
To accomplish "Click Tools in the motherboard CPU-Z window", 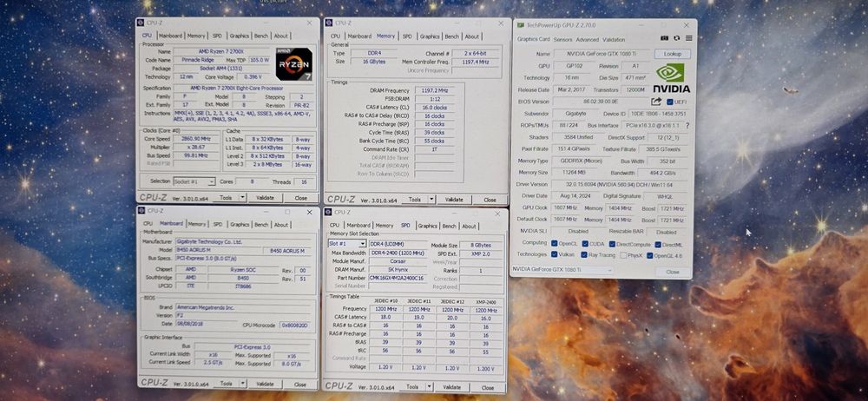I will pos(226,384).
